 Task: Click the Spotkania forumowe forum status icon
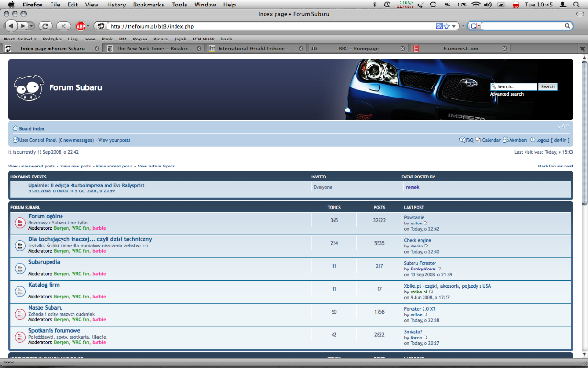[x=18, y=336]
